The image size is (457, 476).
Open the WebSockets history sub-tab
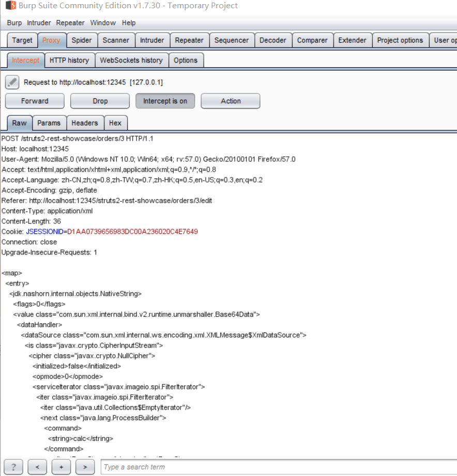point(131,61)
